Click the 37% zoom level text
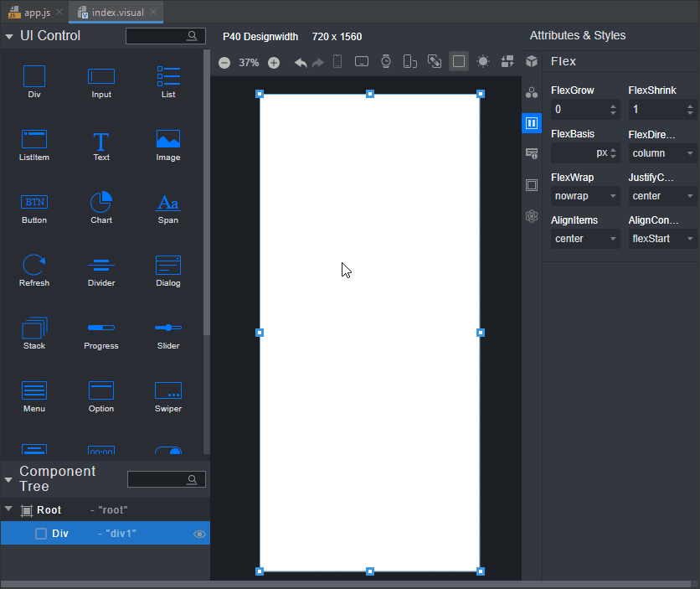The height and width of the screenshot is (589, 700). click(249, 63)
